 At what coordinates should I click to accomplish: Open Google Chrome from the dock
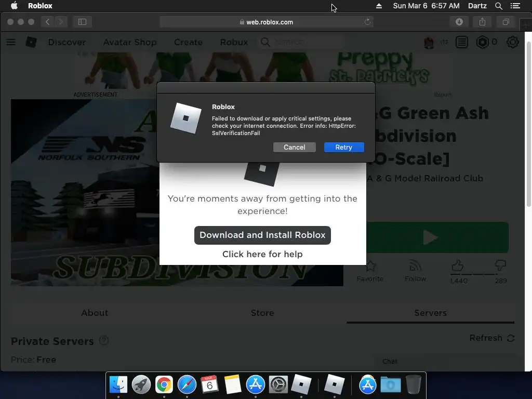click(164, 384)
